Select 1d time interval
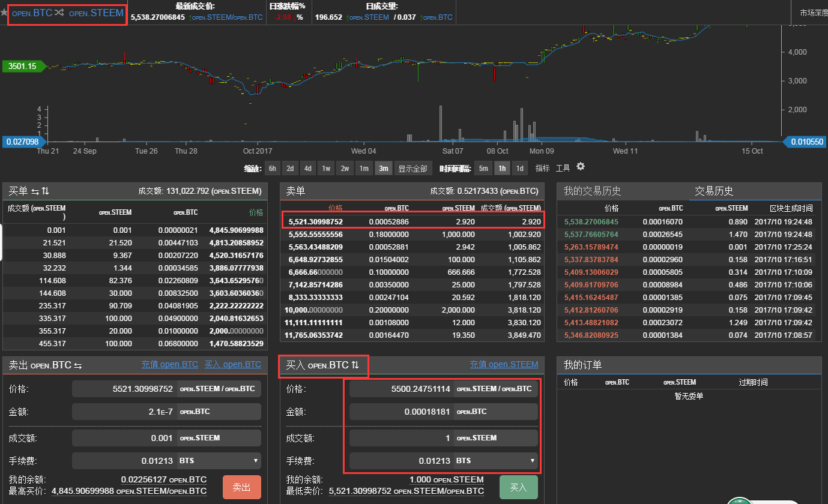Screen dimensions: 828x504 tap(520, 169)
